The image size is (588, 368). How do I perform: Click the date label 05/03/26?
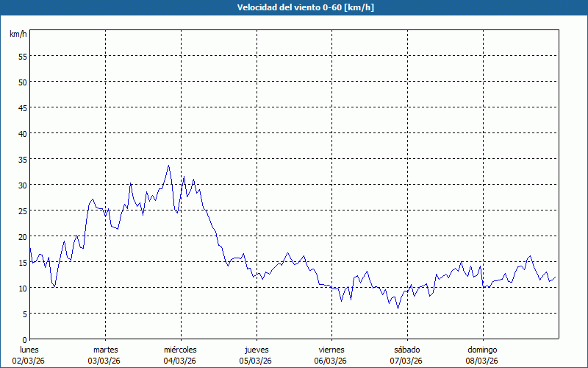(x=256, y=361)
